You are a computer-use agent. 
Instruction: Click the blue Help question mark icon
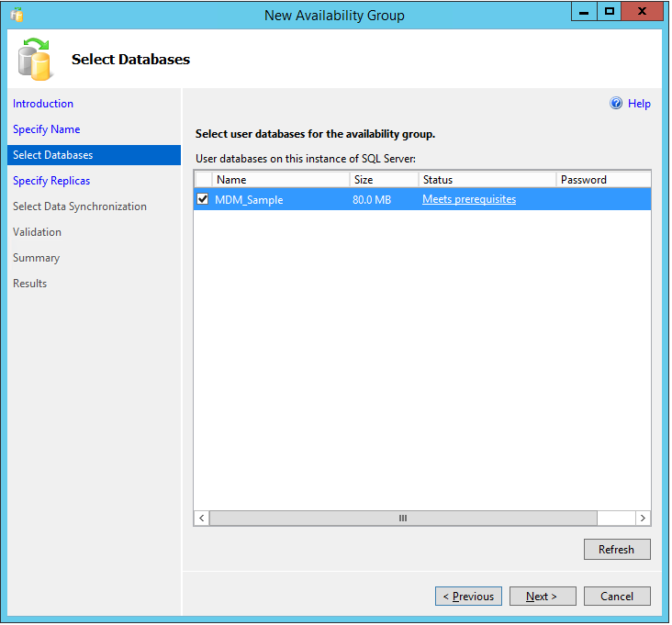(x=616, y=103)
